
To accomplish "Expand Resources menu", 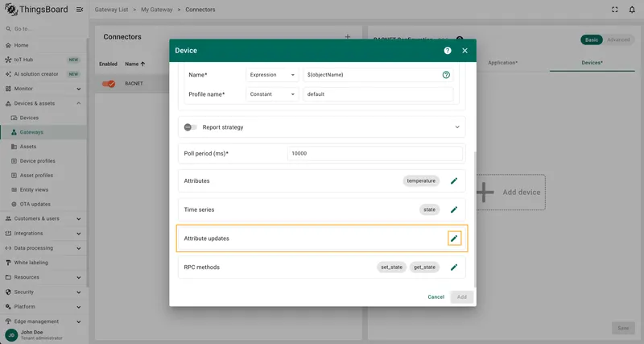I will click(78, 277).
